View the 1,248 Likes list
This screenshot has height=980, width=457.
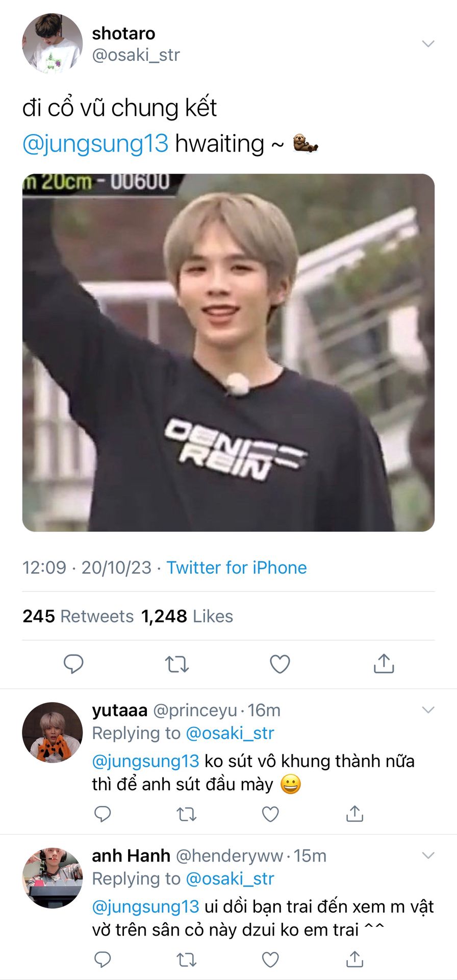pyautogui.click(x=187, y=616)
